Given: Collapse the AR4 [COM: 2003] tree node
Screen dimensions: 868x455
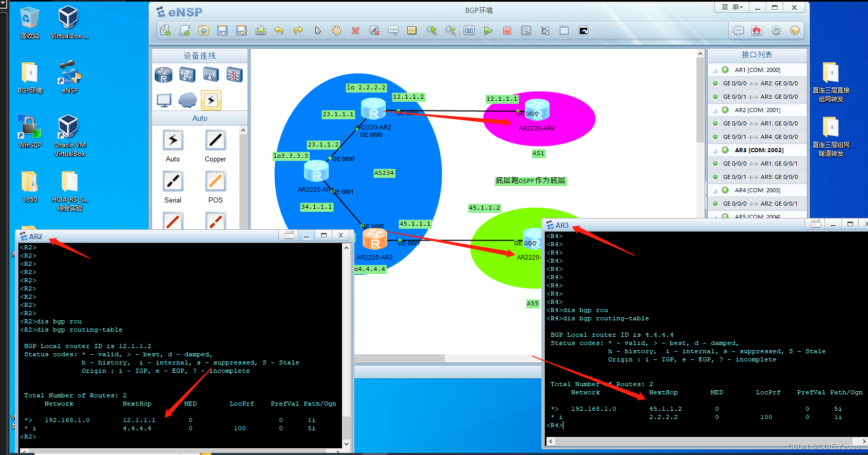Looking at the screenshot, I should 715,191.
